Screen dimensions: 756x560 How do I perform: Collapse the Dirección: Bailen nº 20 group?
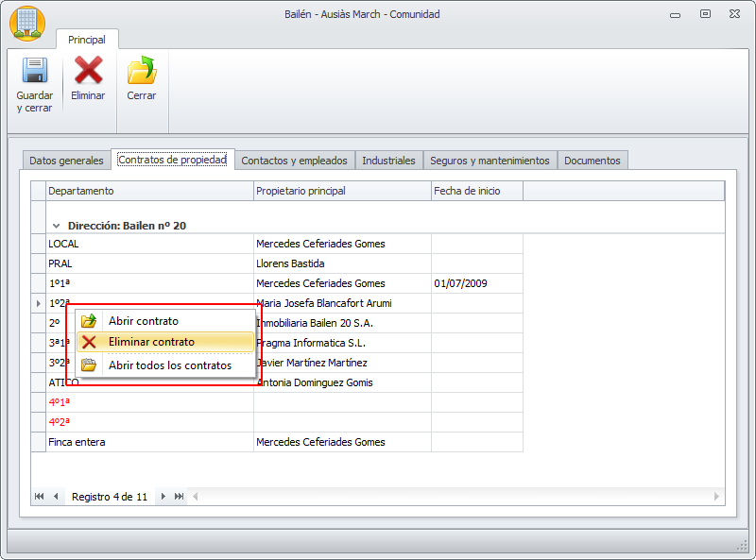pyautogui.click(x=57, y=226)
